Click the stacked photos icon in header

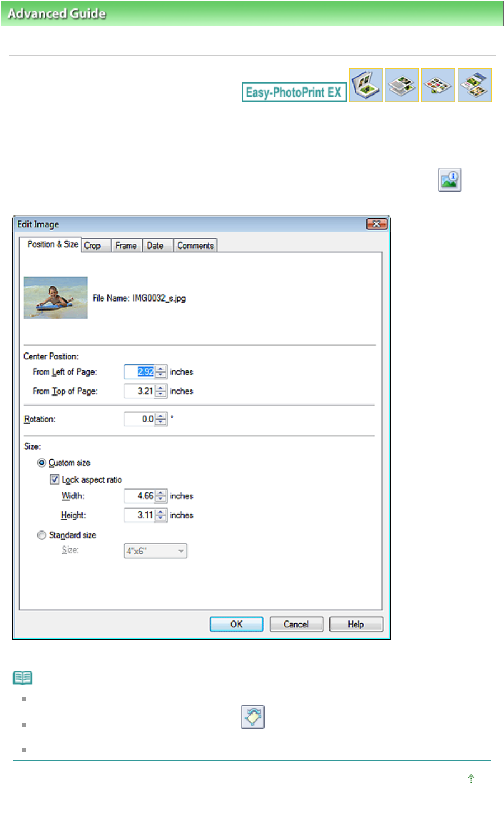(402, 85)
